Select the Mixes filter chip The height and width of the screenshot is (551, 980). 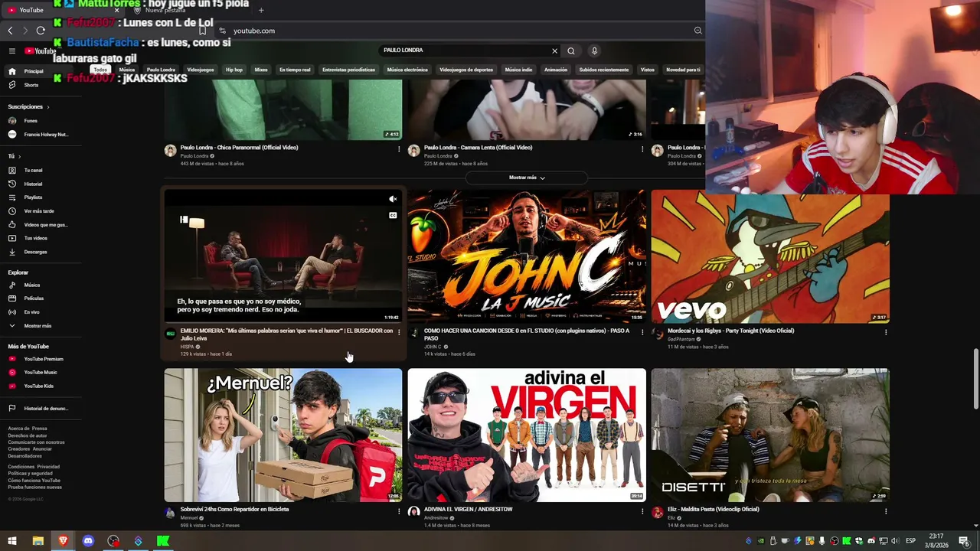click(261, 70)
